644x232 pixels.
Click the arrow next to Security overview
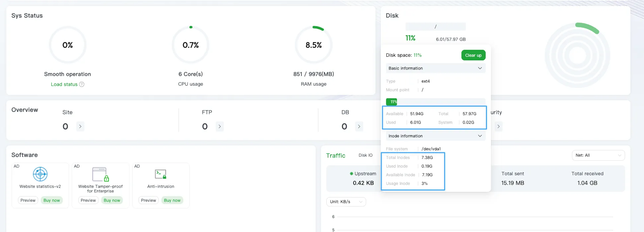click(x=498, y=126)
